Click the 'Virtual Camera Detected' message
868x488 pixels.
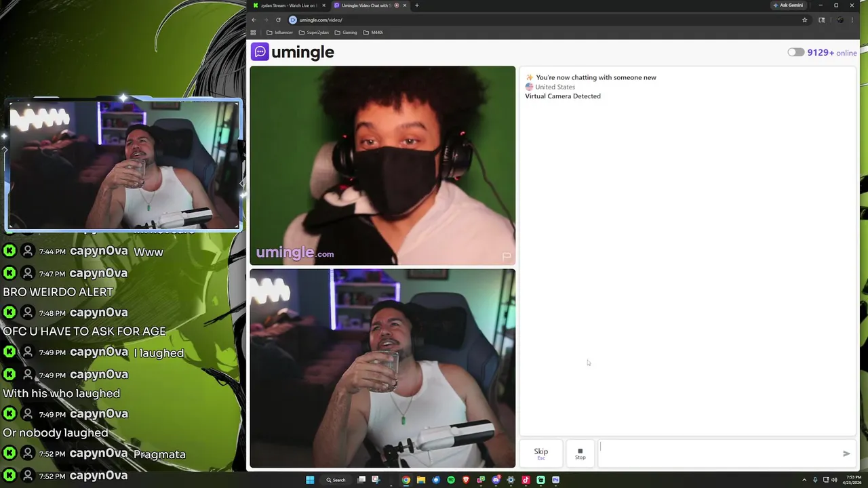563,96
